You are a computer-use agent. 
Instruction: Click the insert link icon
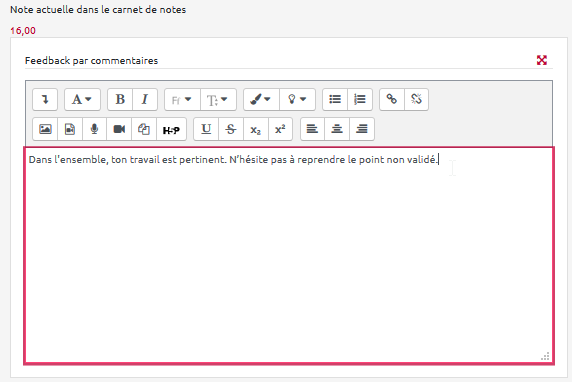pos(392,99)
